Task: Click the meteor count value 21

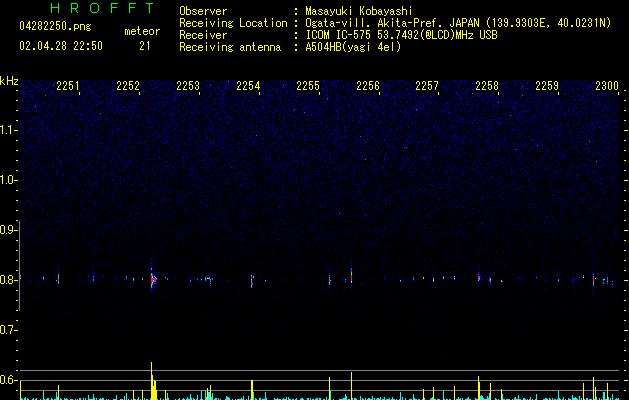Action: coord(144,46)
